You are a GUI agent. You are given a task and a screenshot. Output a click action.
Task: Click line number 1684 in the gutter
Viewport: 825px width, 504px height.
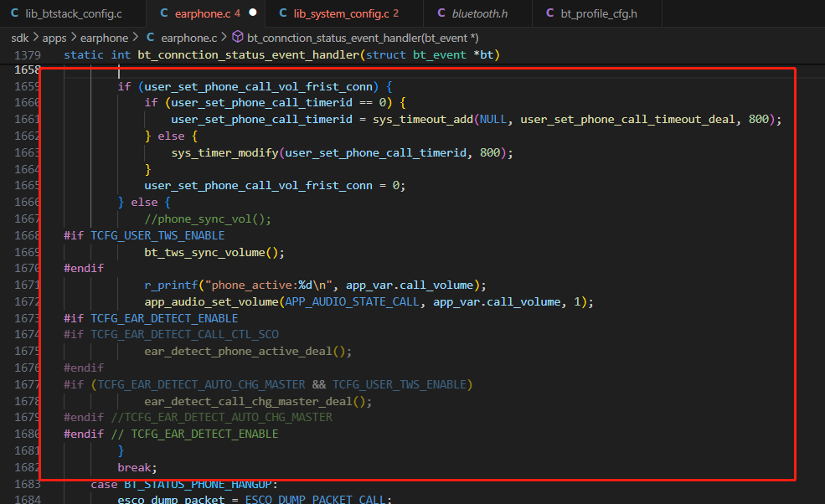[28, 499]
